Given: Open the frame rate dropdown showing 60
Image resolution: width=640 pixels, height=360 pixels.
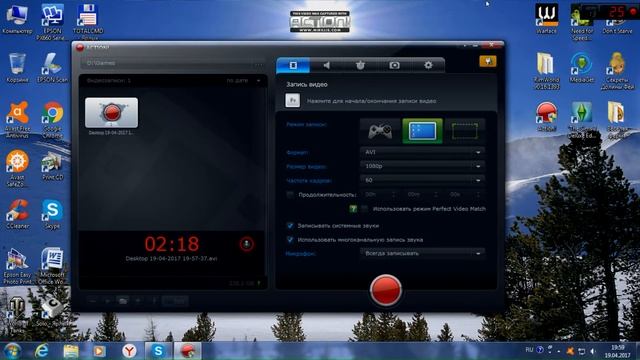Looking at the screenshot, I should click(422, 180).
